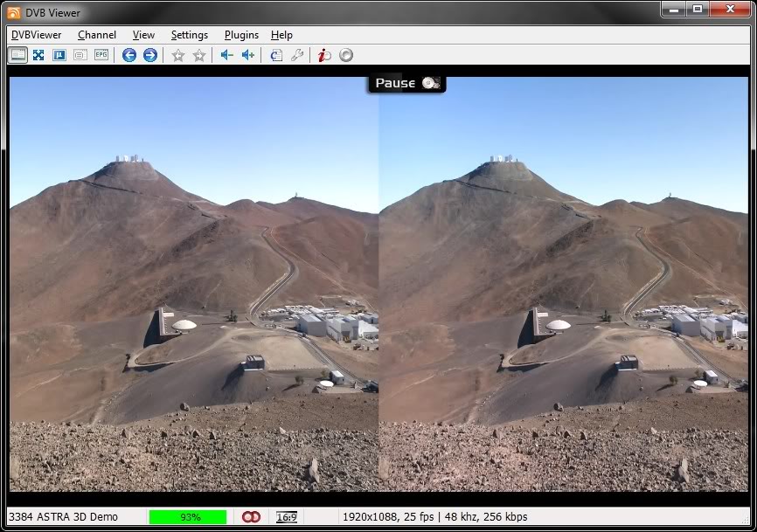Go to next channel with right arrow

[x=150, y=55]
